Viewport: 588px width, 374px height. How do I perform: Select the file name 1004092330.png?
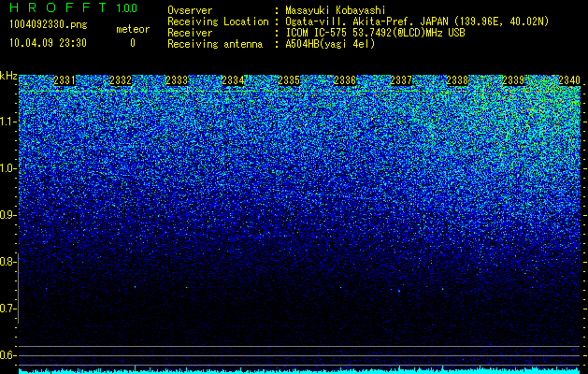point(49,25)
